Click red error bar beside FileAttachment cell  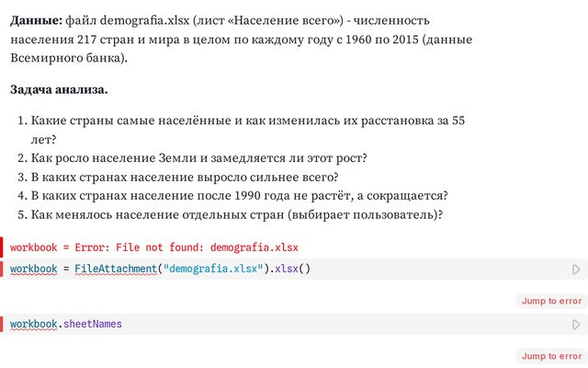point(2,269)
